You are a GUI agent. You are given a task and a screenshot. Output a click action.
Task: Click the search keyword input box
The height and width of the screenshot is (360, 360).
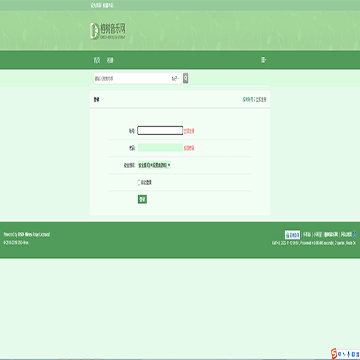[132, 79]
